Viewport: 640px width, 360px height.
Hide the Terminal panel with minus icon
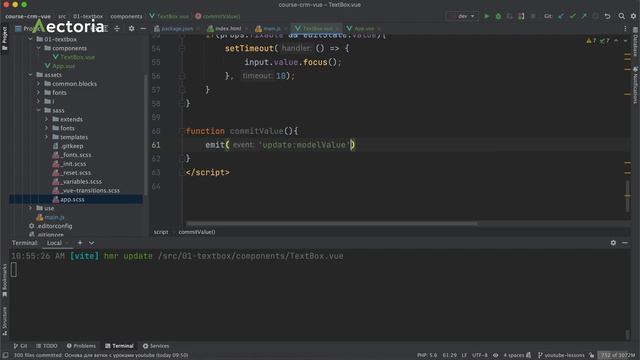click(x=625, y=243)
